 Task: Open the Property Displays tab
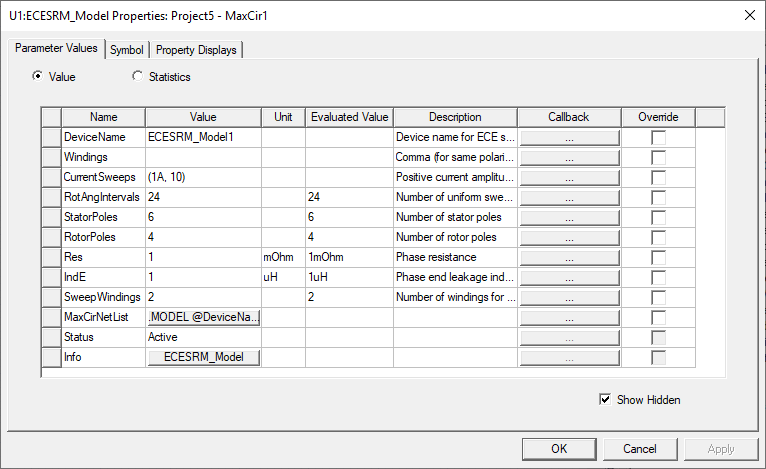pyautogui.click(x=196, y=50)
